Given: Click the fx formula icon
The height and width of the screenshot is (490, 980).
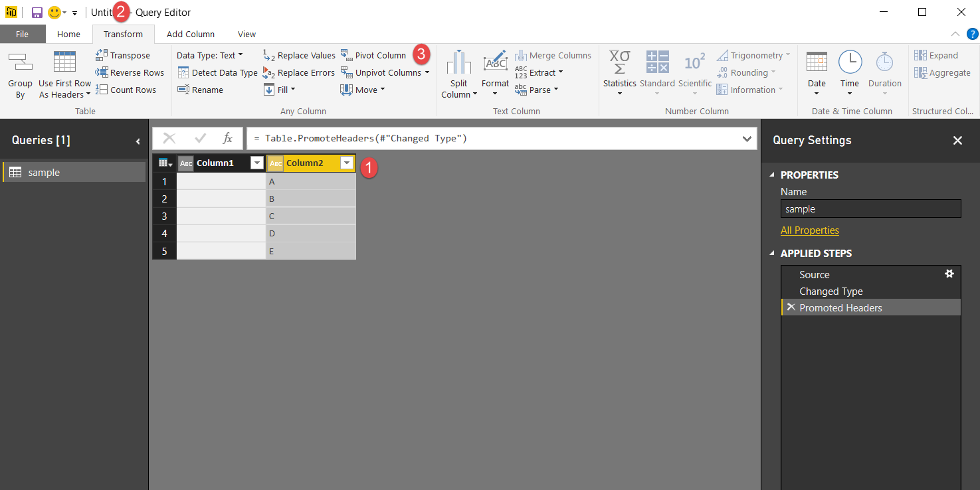Looking at the screenshot, I should click(227, 138).
